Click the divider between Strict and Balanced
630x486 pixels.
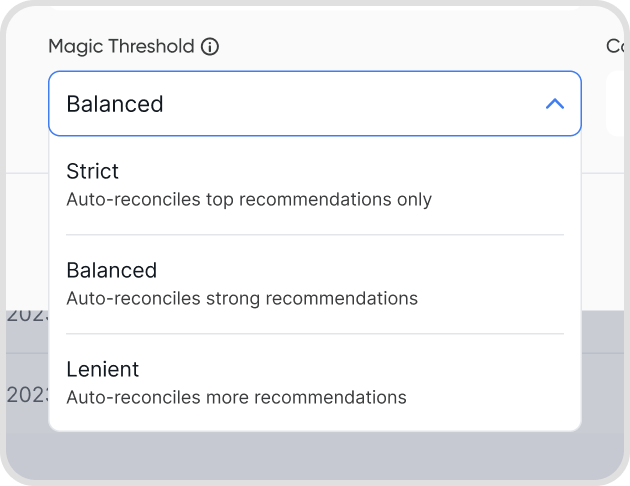(314, 235)
